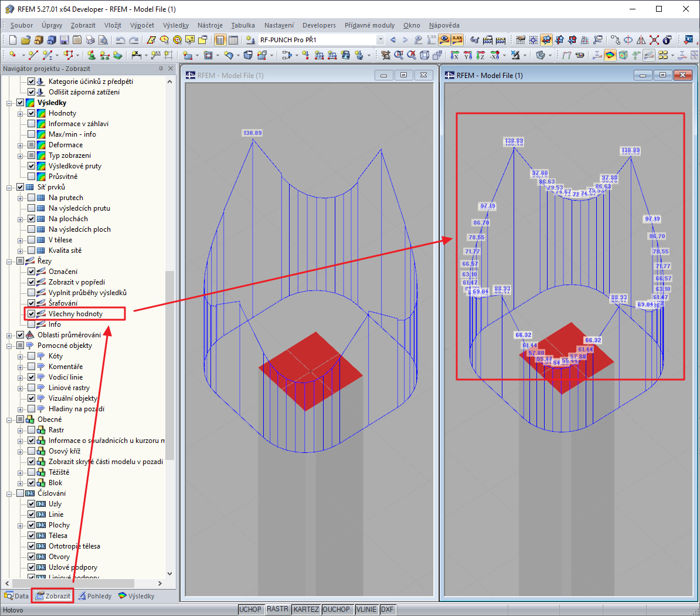Viewport: 700px width, 616px height.
Task: Click the new node tool icon
Action: 13,55
